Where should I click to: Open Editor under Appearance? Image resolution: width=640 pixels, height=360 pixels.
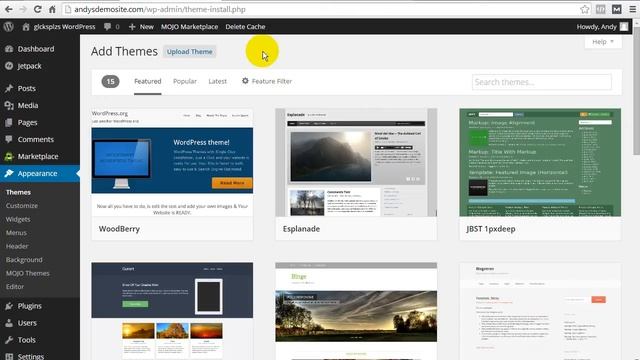[15, 287]
